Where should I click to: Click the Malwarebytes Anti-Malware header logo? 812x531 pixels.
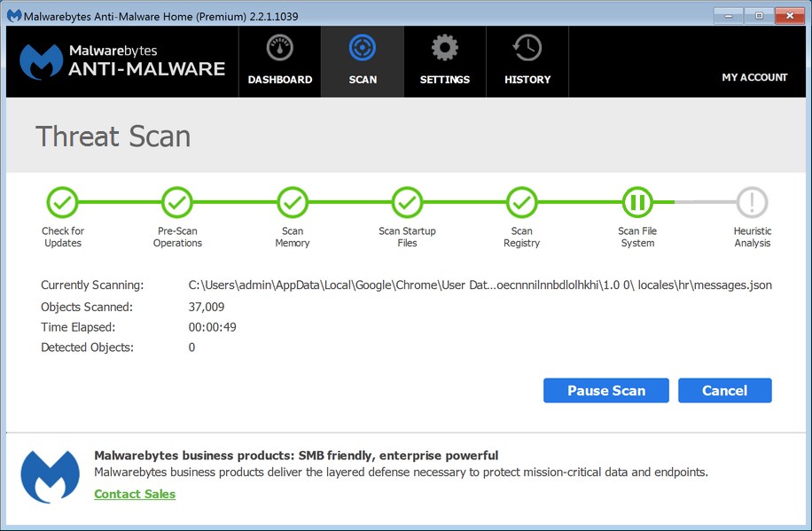pos(122,62)
